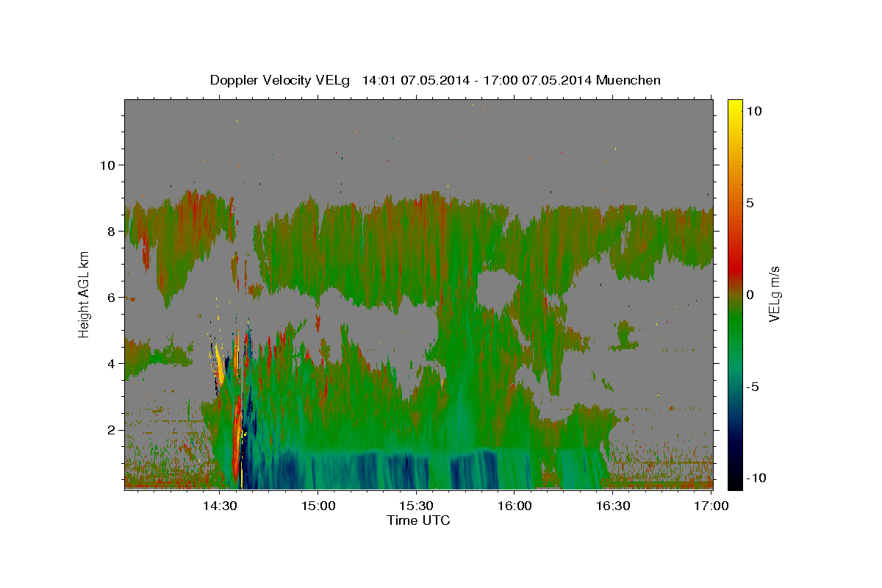
Task: Click the "VELg m/s" colorbar label
Action: point(774,295)
